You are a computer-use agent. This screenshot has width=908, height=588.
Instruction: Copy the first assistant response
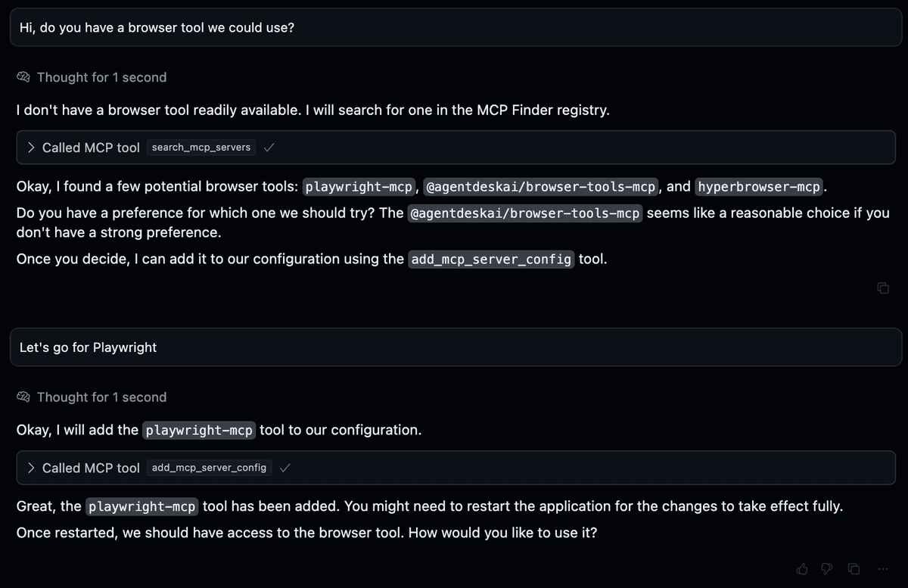coord(882,288)
